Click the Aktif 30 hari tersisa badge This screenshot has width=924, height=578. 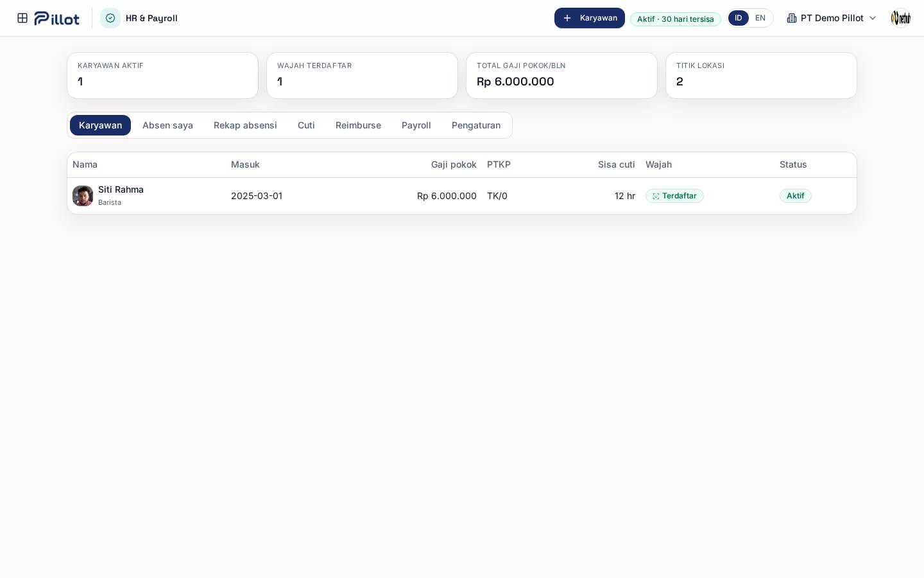tap(676, 19)
